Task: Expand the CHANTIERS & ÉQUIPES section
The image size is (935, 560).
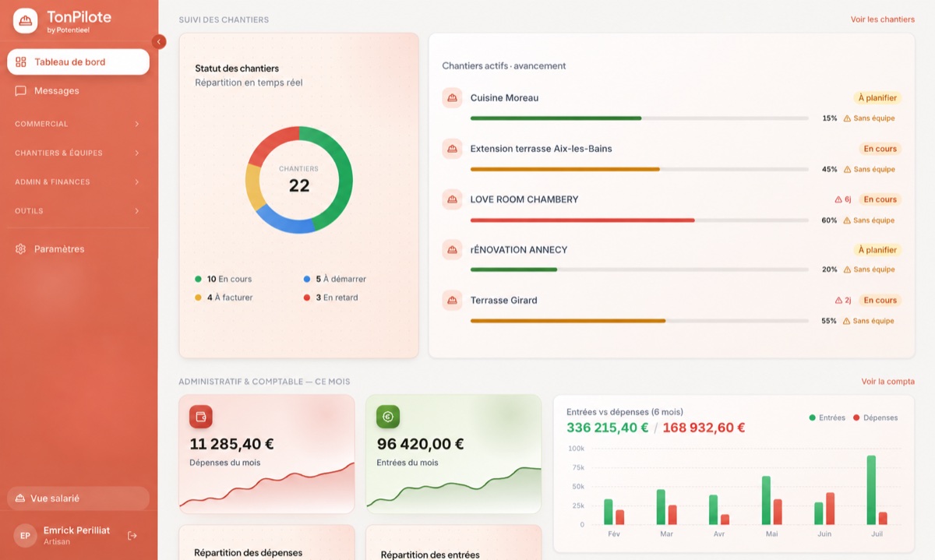Action: click(77, 153)
